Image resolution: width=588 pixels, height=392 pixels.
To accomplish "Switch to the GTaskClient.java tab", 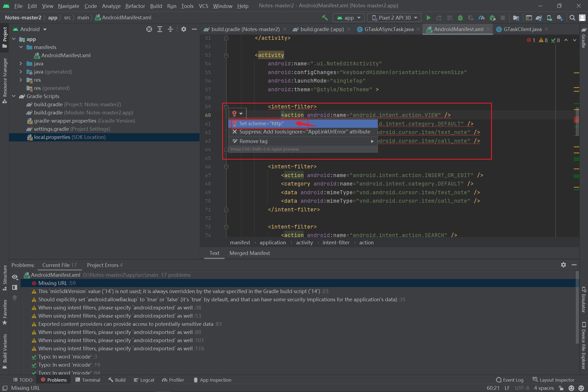I will pyautogui.click(x=522, y=29).
